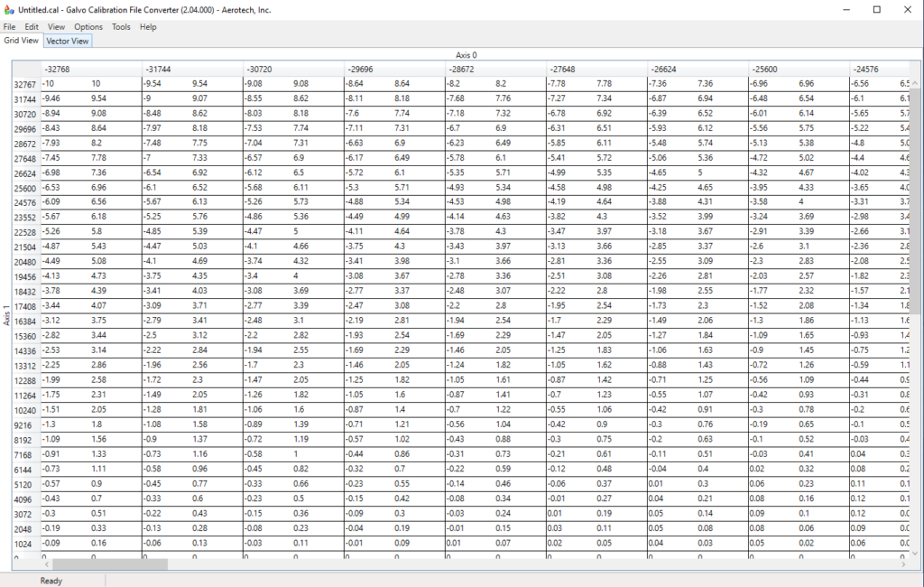This screenshot has height=587, width=924.
Task: Click the Galvo Calibration app icon in title bar
Action: (x=9, y=9)
